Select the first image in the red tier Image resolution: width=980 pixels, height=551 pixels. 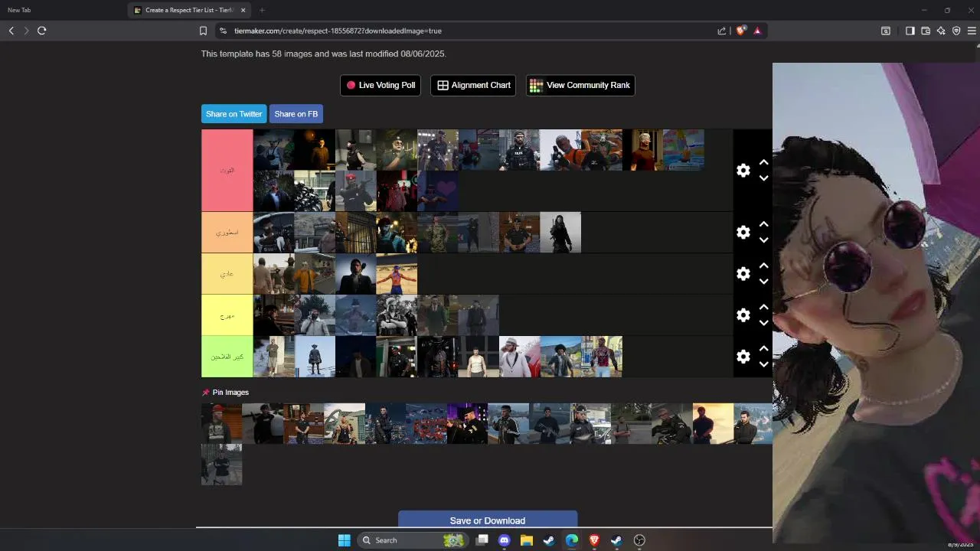pyautogui.click(x=273, y=150)
